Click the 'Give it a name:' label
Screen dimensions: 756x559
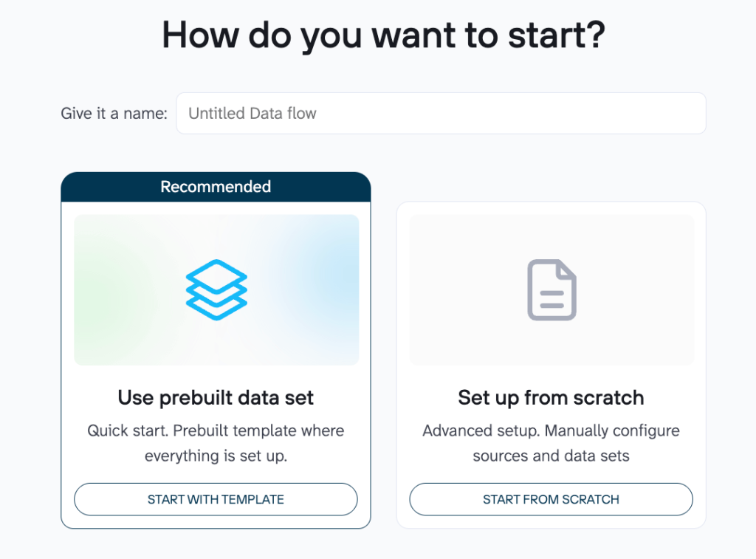pyautogui.click(x=113, y=113)
